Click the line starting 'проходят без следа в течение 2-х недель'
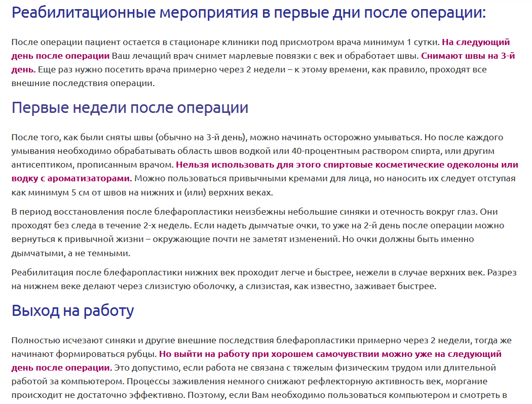Screen dimensions: 532x404 click(258, 226)
